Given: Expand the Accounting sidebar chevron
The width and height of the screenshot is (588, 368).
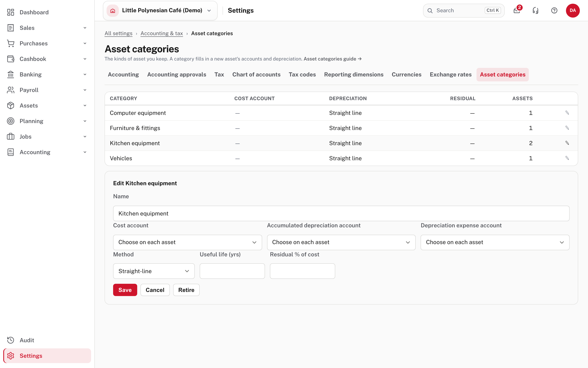Looking at the screenshot, I should pos(85,152).
